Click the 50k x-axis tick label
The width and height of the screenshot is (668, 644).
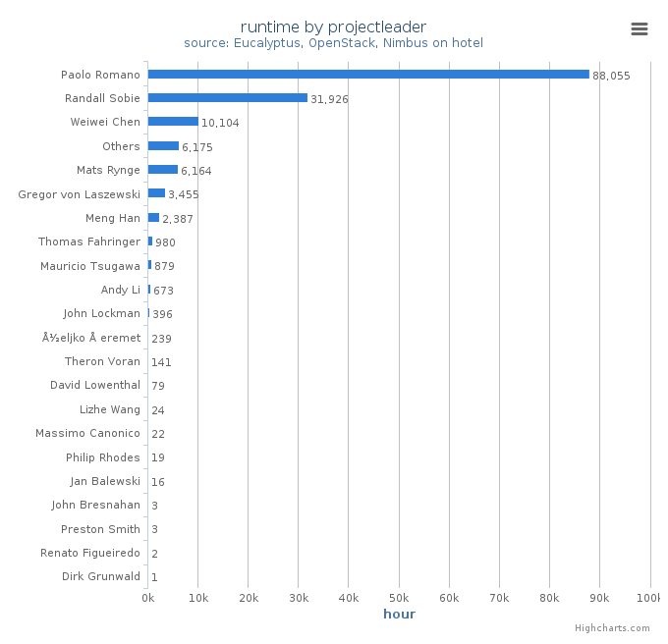(x=399, y=598)
